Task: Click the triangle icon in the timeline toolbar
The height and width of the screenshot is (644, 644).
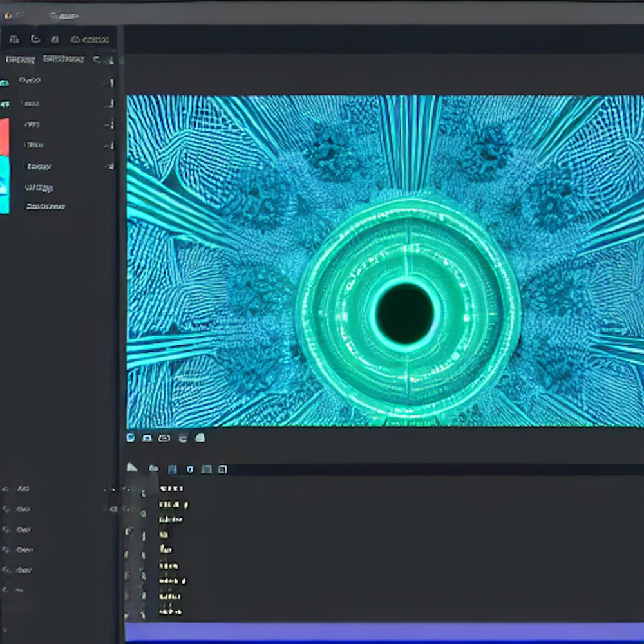Action: [x=131, y=468]
